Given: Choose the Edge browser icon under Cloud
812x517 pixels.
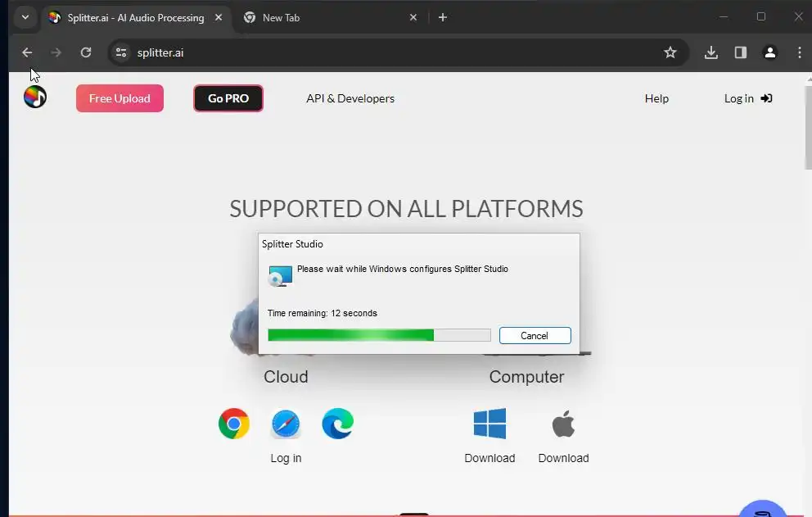Looking at the screenshot, I should click(x=337, y=424).
